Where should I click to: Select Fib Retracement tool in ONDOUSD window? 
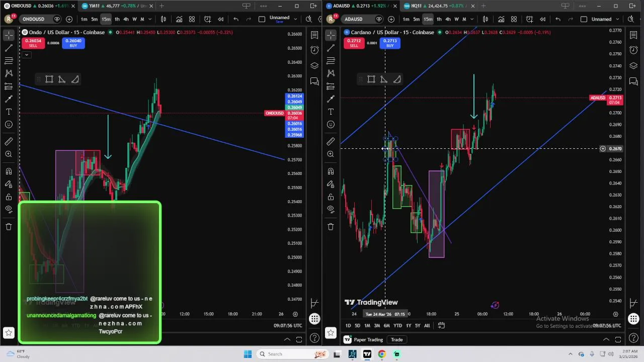pos(9,61)
